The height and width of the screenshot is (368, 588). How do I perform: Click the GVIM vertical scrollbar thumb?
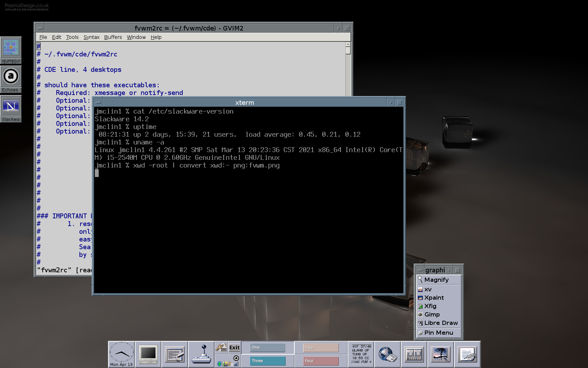click(x=348, y=50)
